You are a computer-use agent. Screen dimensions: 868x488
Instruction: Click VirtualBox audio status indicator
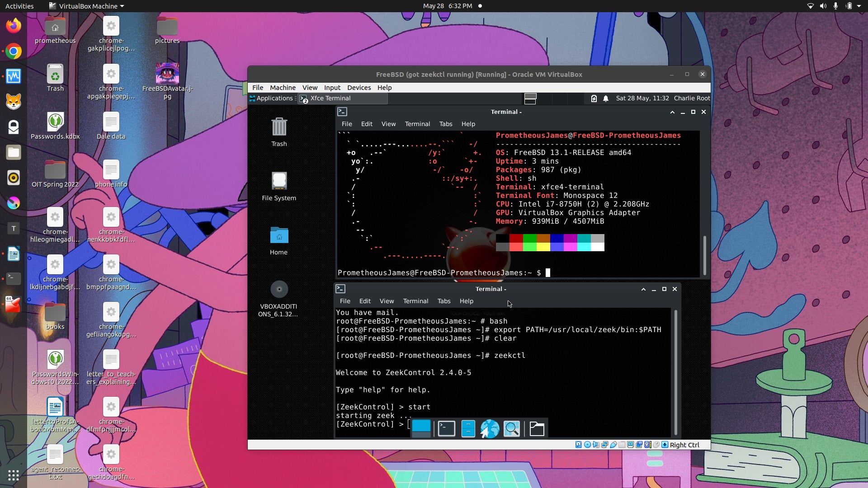(x=596, y=445)
